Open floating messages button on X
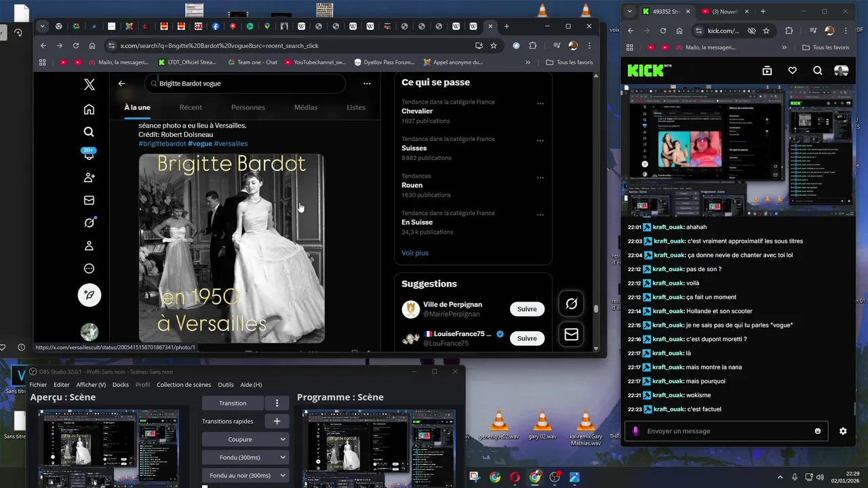 point(571,335)
